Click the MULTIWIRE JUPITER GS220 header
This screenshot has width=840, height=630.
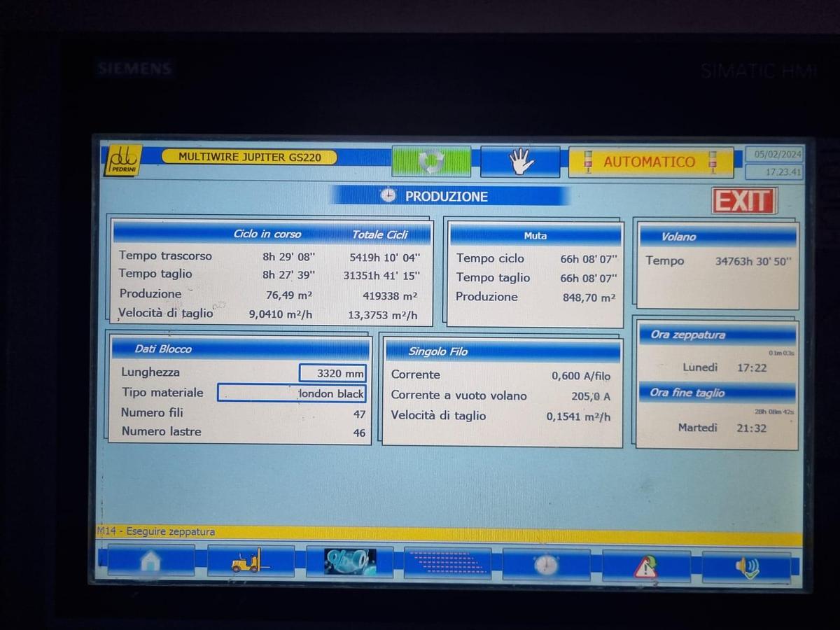[250, 157]
